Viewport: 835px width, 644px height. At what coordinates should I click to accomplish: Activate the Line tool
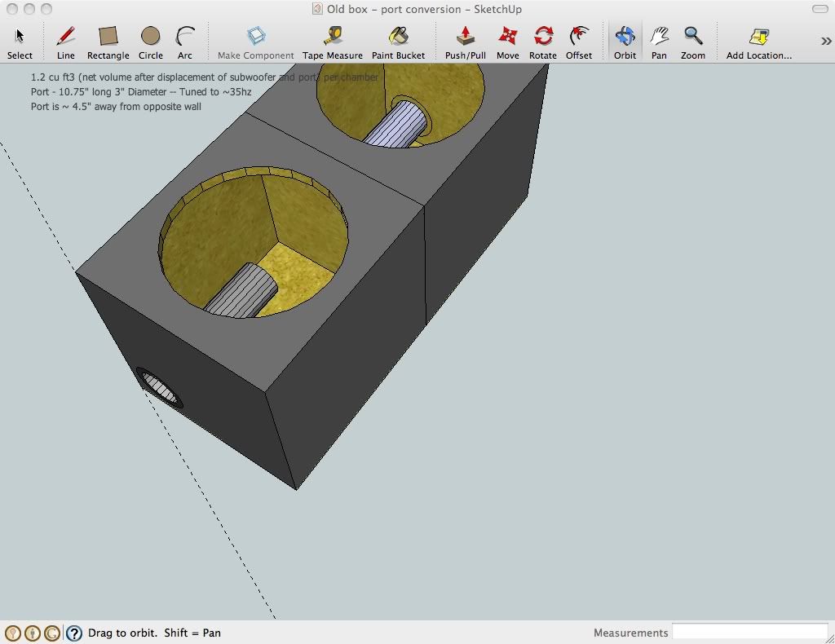coord(65,35)
